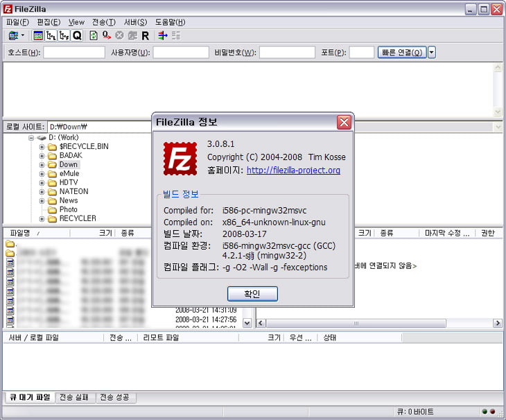Open the 파일(F) menu
506x420 pixels.
(17, 22)
